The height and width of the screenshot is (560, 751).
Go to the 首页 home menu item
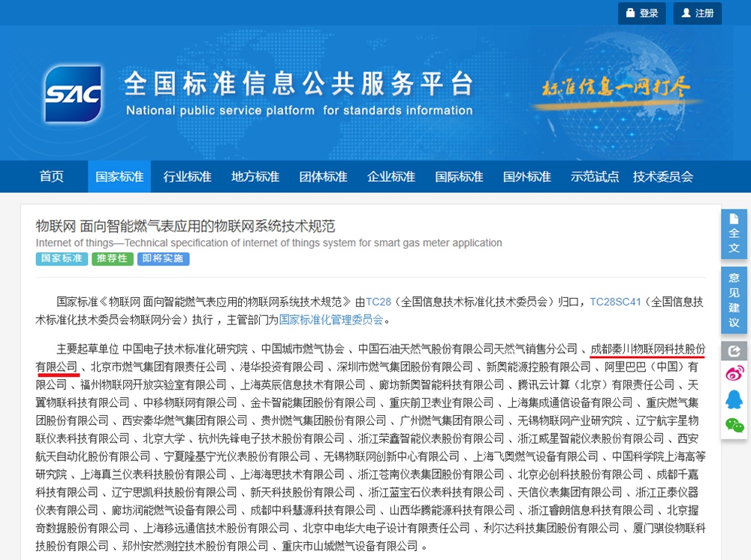coord(52,177)
